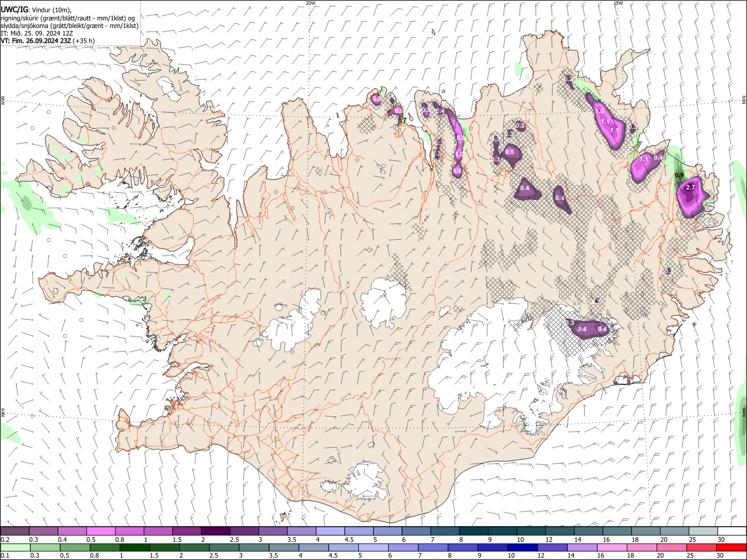Pick the dark purple 2 swatch, upper row

coord(215,531)
